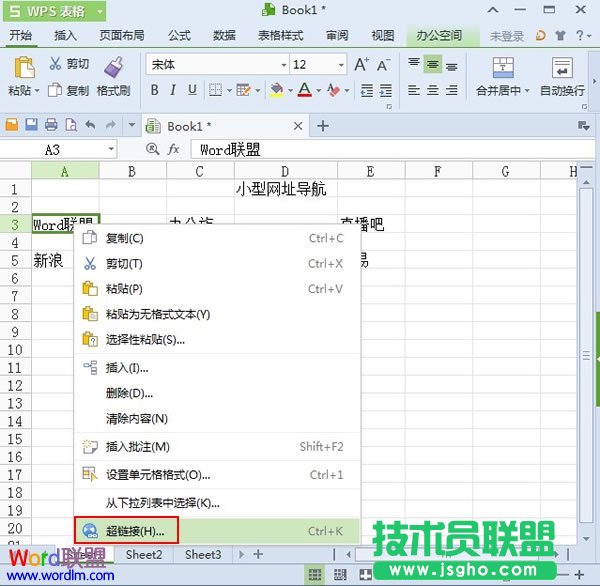Click the redo arrow icon
Screen dimensions: 600x586
pos(111,125)
